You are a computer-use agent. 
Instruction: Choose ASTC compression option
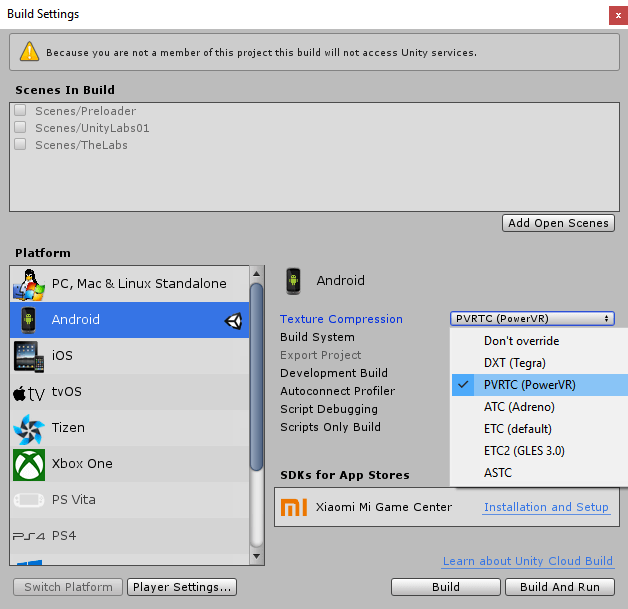(x=539, y=473)
